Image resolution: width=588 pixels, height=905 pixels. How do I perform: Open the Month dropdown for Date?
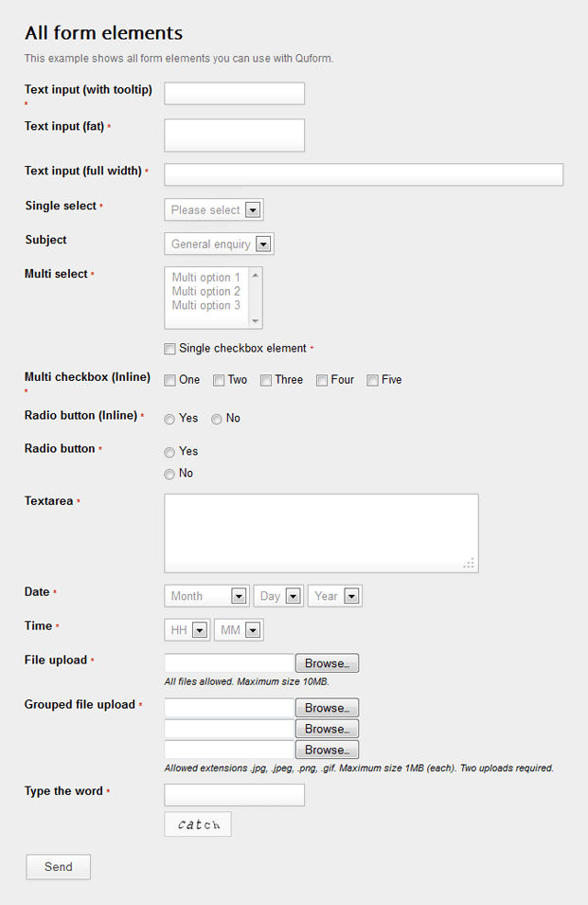pyautogui.click(x=205, y=596)
